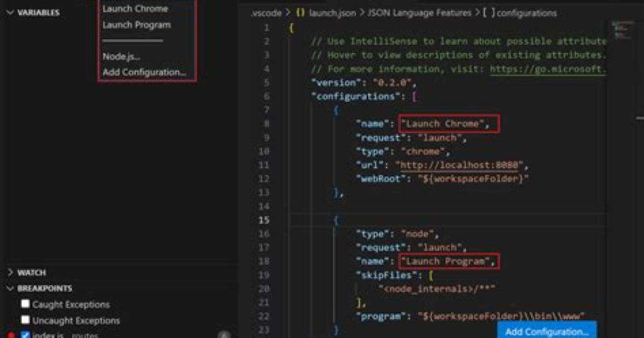This screenshot has width=644, height=338.
Task: Click the curly-braces icon before launch.json breadcrumb
Action: (x=300, y=13)
